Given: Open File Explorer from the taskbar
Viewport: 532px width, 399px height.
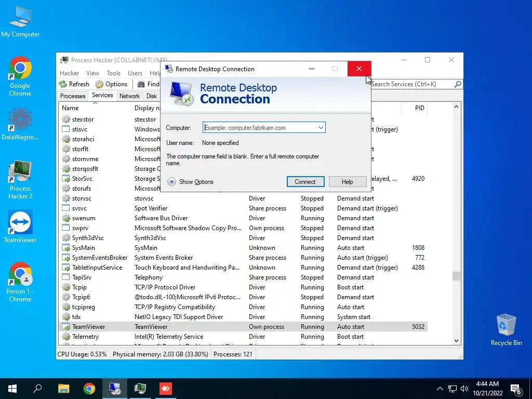Looking at the screenshot, I should (63, 389).
